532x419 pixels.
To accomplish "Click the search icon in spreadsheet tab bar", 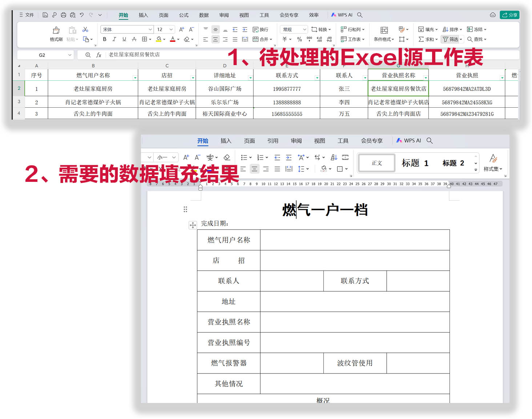I will pos(360,15).
